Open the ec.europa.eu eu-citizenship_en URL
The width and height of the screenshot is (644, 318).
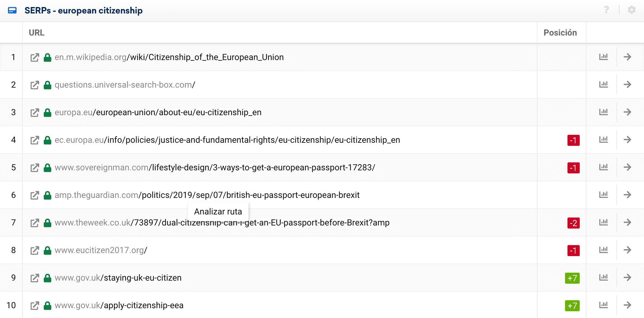click(227, 140)
